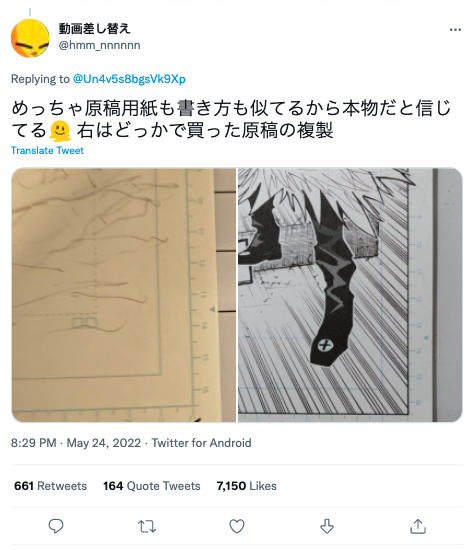The height and width of the screenshot is (550, 475).
Task: Click Translate Tweet
Action: tap(47, 150)
